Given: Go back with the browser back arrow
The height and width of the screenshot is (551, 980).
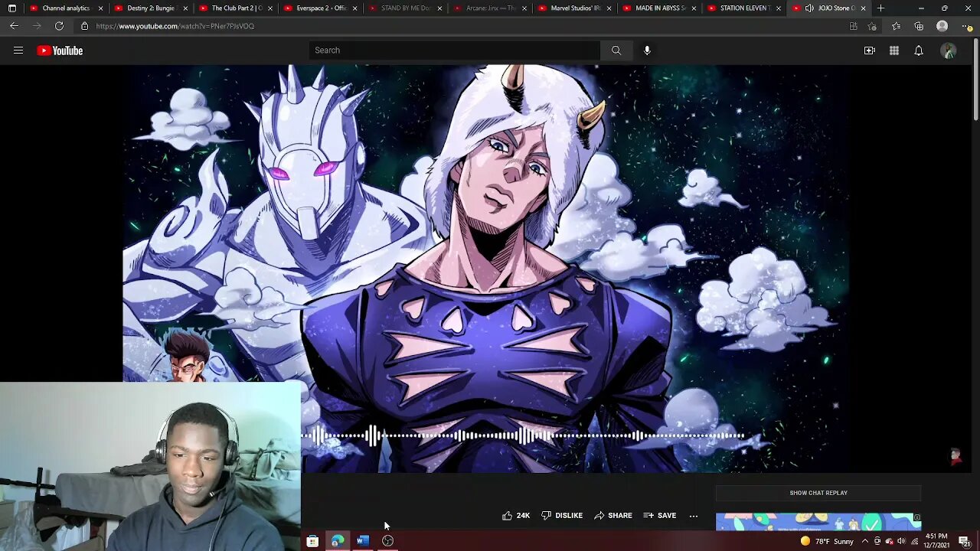Looking at the screenshot, I should [x=14, y=26].
